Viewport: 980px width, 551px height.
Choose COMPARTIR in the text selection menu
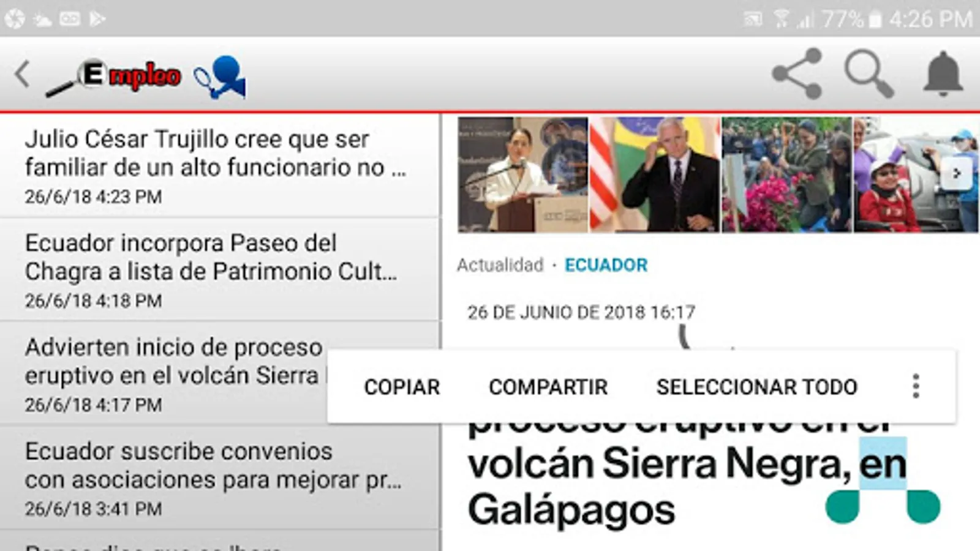[x=548, y=387]
